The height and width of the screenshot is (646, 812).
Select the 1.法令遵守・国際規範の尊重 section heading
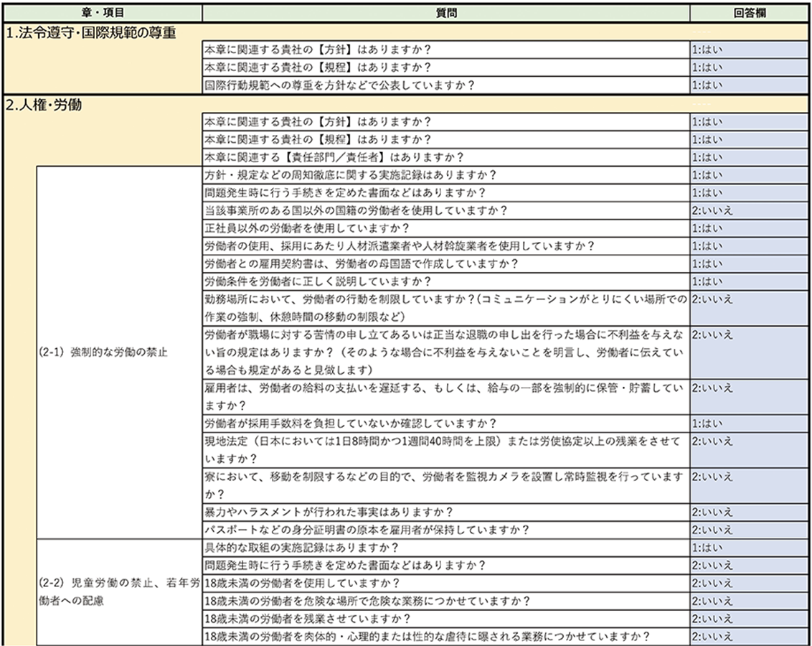(90, 32)
